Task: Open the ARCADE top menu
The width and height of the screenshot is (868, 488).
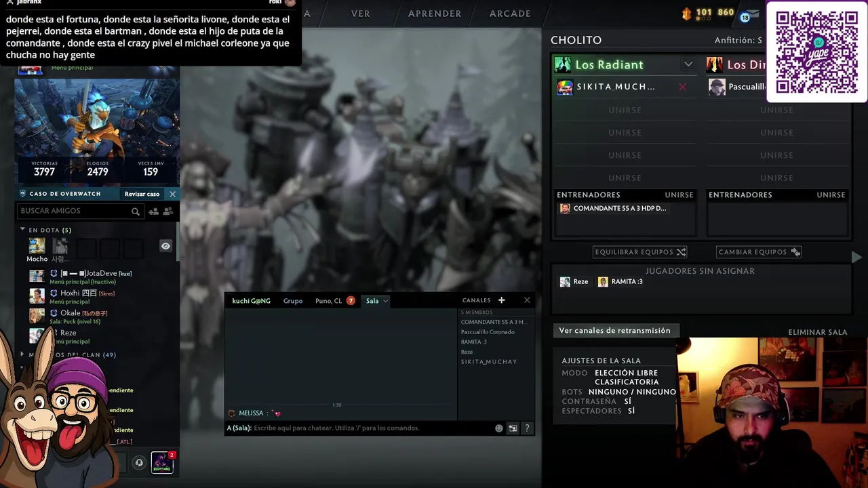Action: 510,14
